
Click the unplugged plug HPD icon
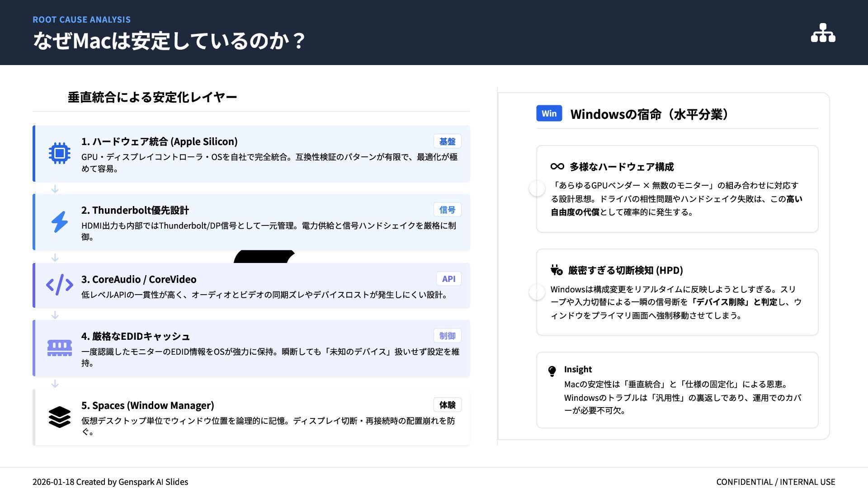556,270
